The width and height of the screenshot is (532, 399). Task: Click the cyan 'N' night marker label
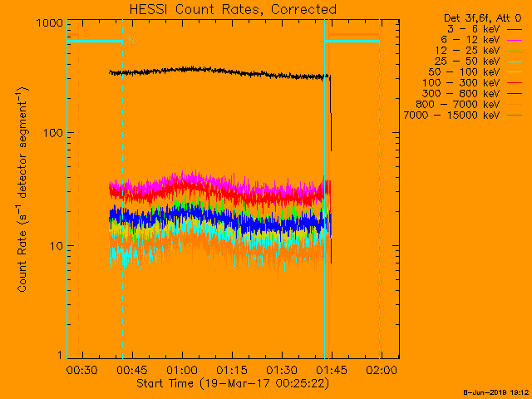tap(131, 40)
